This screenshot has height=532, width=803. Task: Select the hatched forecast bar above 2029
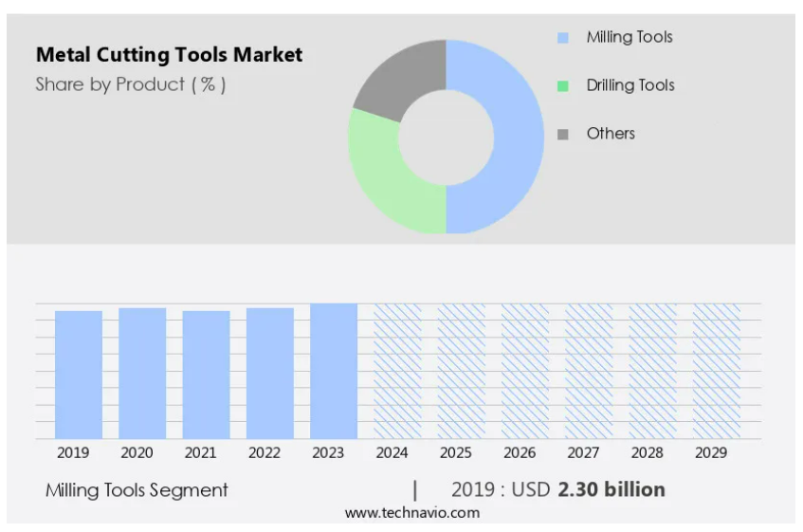717,371
